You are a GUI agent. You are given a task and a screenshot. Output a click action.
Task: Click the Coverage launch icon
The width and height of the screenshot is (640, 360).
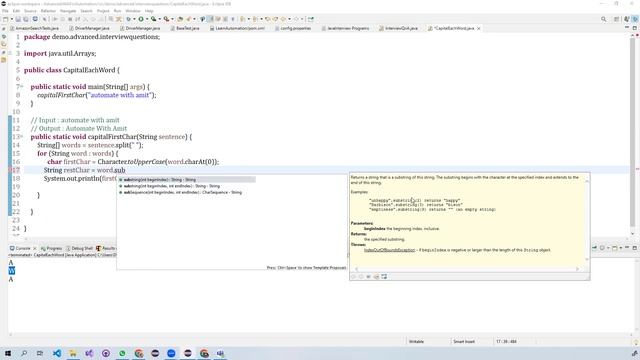coord(153,19)
